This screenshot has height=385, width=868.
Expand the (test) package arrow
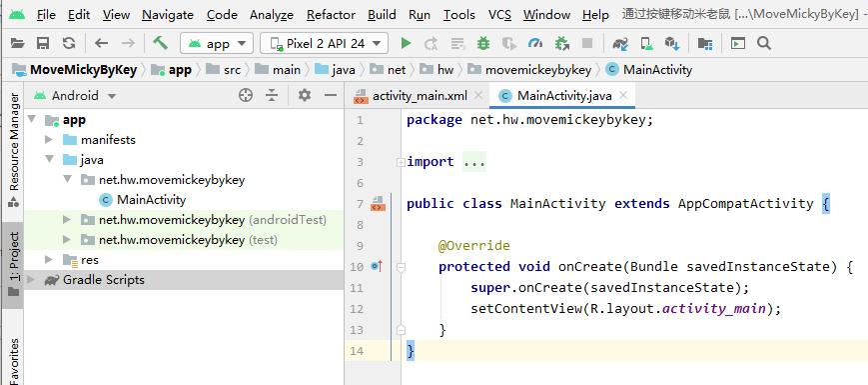pos(67,240)
